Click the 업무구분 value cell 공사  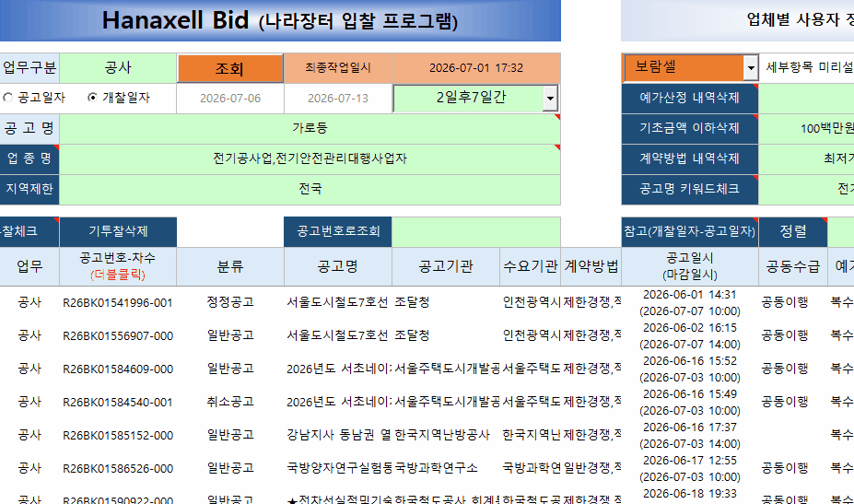[118, 68]
